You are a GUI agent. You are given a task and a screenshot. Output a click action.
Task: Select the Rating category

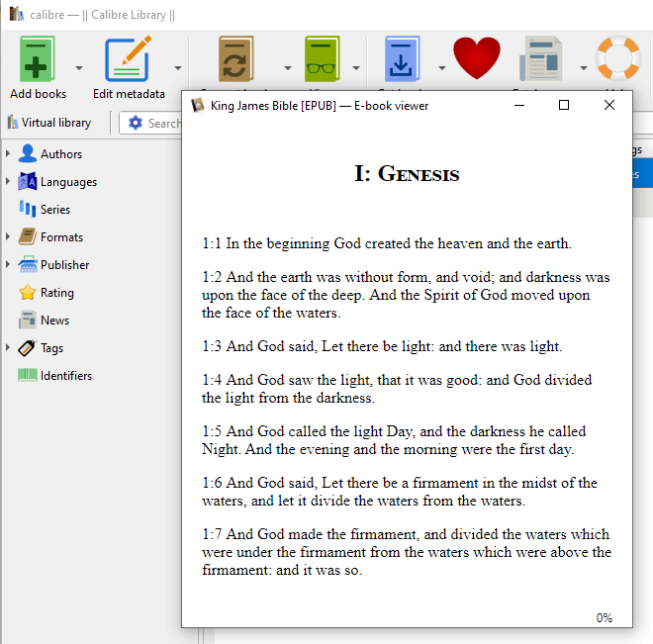click(x=57, y=293)
